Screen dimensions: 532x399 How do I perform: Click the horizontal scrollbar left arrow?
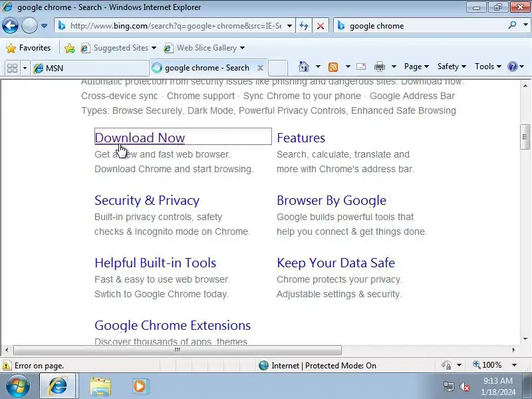(7, 350)
